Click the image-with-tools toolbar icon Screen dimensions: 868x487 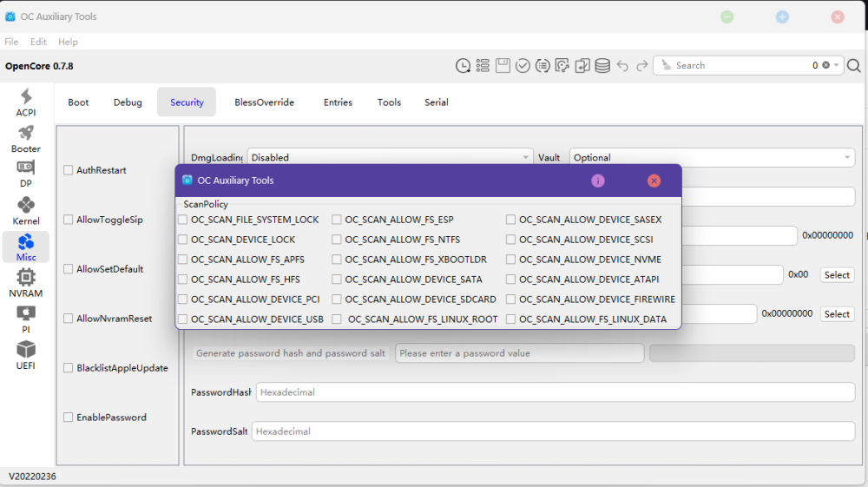click(x=562, y=66)
